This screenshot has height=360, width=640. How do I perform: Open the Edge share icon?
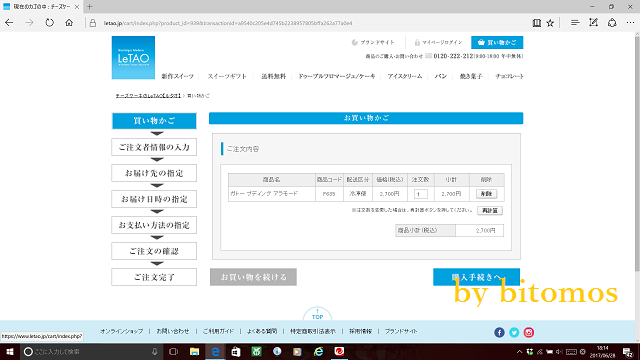612,23
